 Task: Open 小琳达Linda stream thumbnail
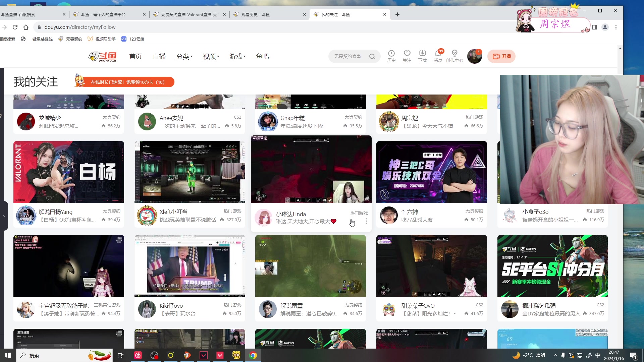[311, 169]
